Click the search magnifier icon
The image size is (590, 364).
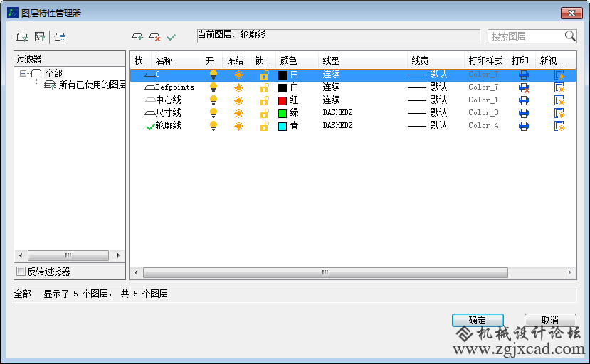point(570,36)
